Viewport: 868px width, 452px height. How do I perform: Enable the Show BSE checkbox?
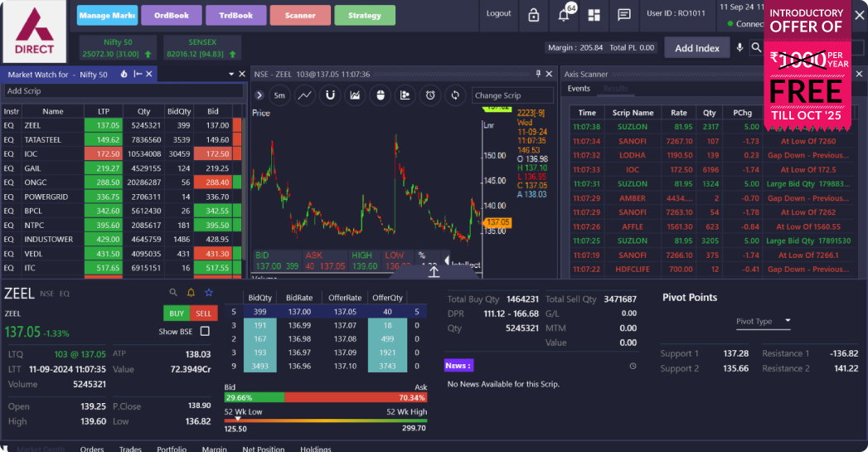coord(205,332)
